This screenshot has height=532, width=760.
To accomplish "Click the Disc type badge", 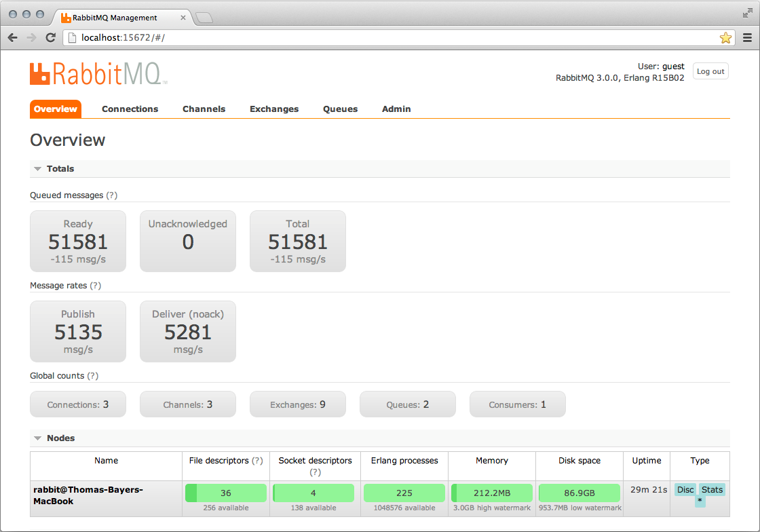I will 685,489.
